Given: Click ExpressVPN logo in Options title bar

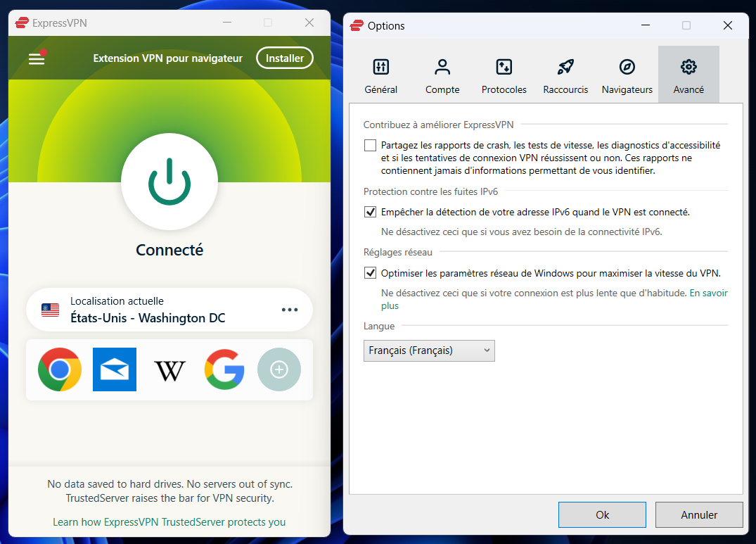Looking at the screenshot, I should pyautogui.click(x=357, y=25).
